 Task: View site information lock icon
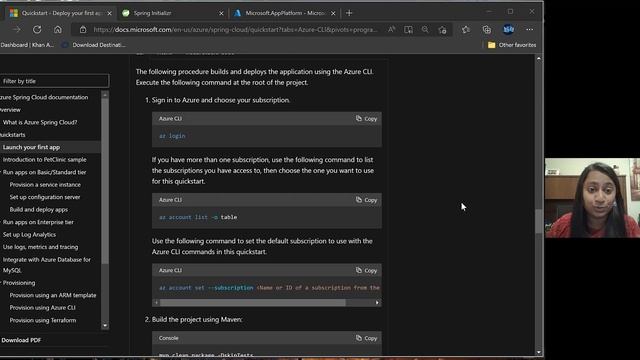point(83,29)
